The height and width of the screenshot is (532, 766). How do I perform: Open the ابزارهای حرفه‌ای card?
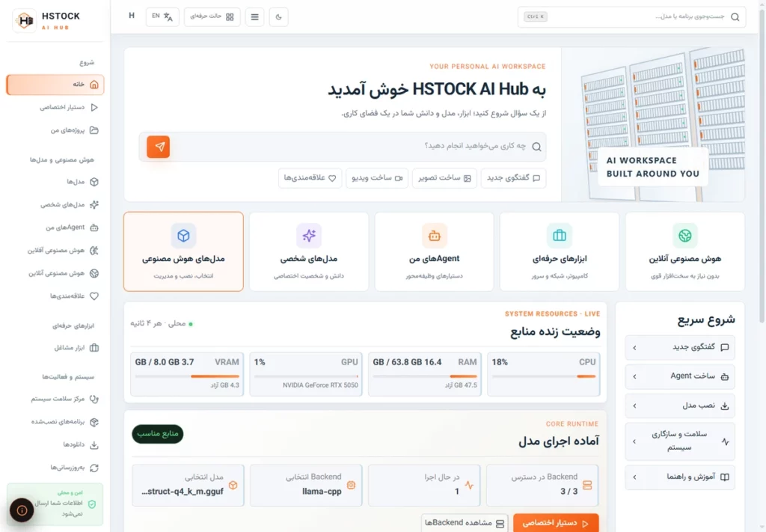click(x=560, y=251)
